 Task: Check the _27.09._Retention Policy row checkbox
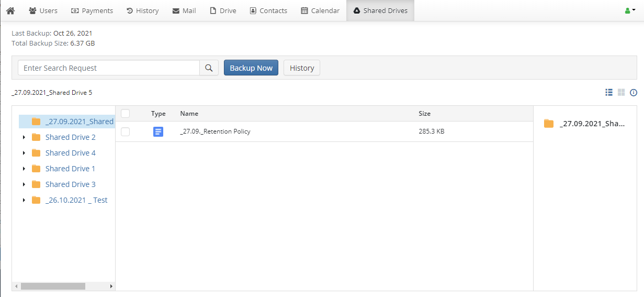tap(125, 131)
